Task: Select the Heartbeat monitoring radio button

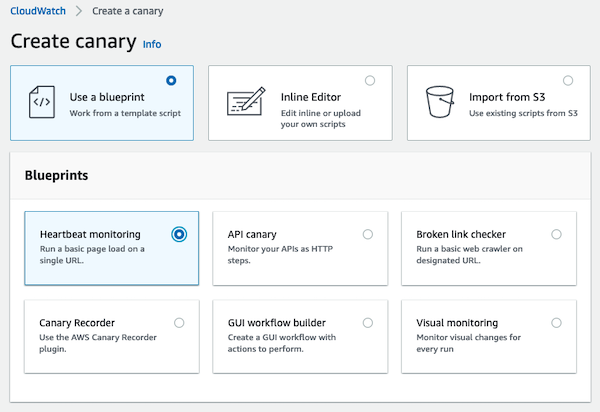Action: point(179,234)
